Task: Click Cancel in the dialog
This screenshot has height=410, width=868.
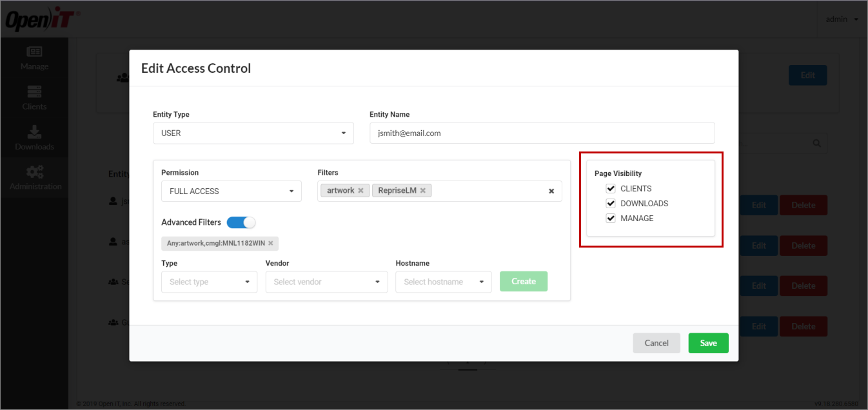Action: click(x=656, y=343)
